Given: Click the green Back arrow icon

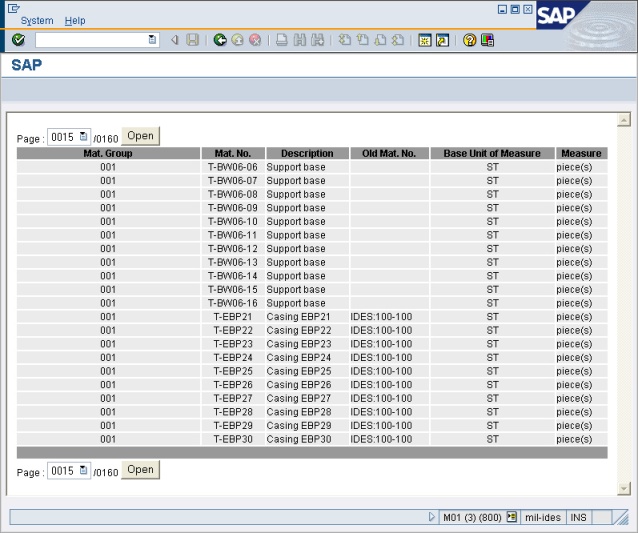Looking at the screenshot, I should 220,40.
